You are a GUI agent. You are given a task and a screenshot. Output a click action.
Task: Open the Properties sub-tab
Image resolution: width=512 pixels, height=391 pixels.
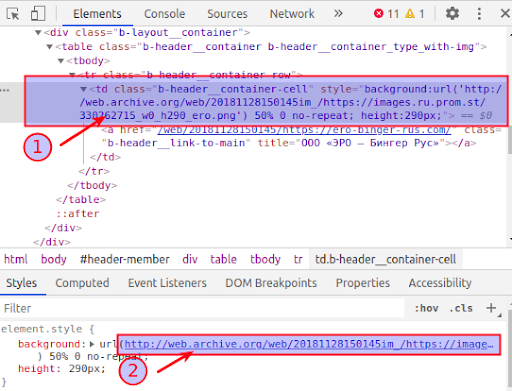pyautogui.click(x=363, y=283)
